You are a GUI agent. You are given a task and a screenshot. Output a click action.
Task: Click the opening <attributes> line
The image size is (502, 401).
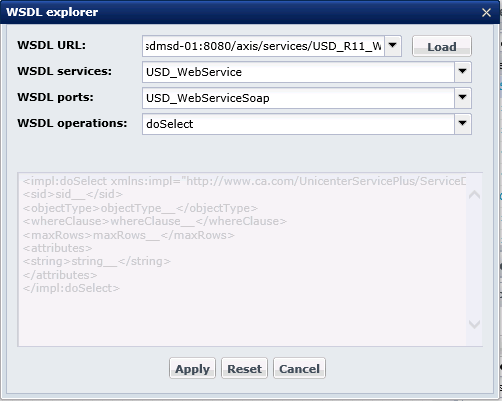point(57,248)
